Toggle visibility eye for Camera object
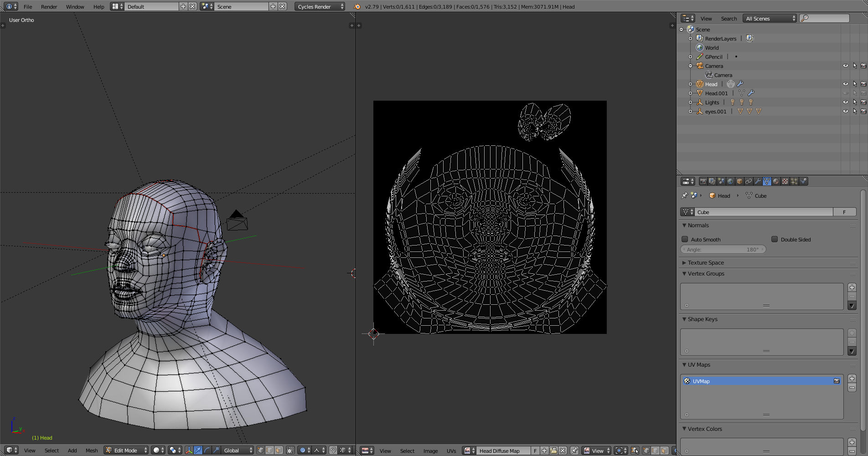 (x=845, y=66)
